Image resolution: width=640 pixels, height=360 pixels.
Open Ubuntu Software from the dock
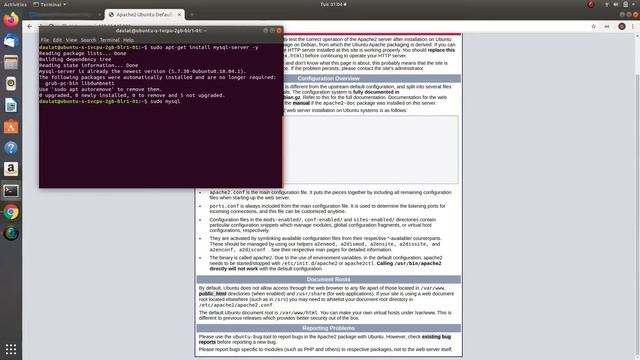point(11,127)
